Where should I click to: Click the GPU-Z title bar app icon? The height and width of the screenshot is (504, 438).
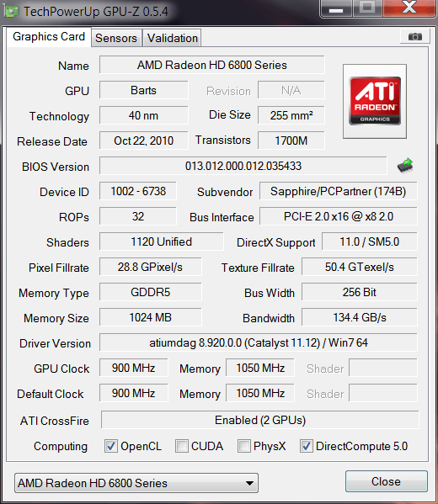coord(12,11)
